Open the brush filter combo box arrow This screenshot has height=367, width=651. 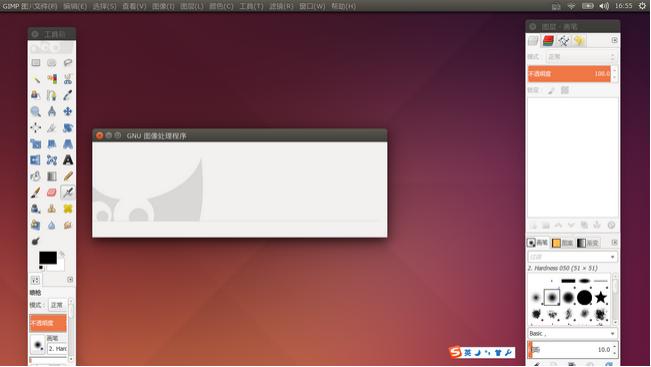coord(612,257)
